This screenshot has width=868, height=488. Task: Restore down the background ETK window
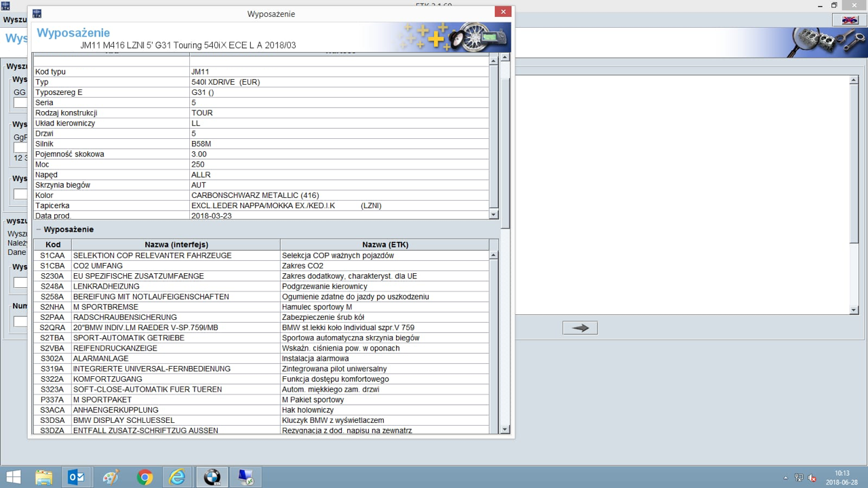(834, 5)
